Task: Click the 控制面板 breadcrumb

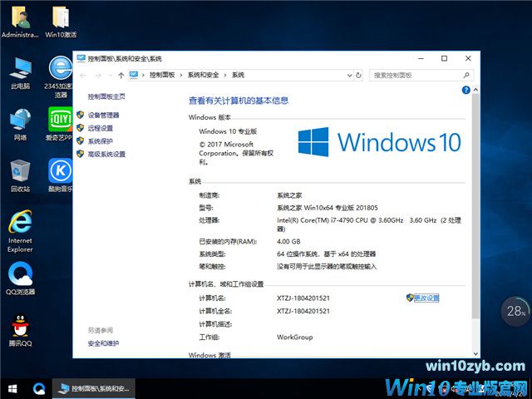Action: click(x=162, y=75)
